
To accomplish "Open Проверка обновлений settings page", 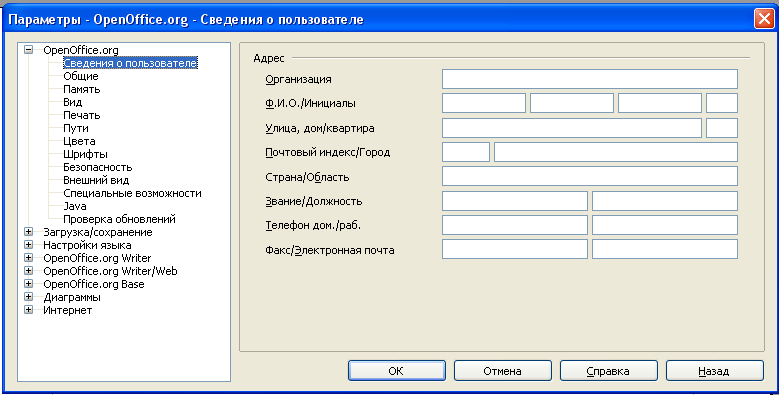I will (x=119, y=219).
